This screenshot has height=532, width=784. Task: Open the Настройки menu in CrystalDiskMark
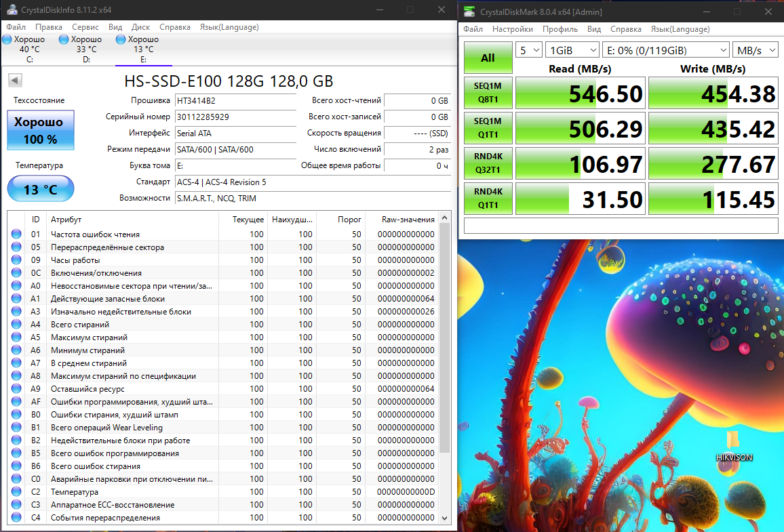(x=512, y=29)
